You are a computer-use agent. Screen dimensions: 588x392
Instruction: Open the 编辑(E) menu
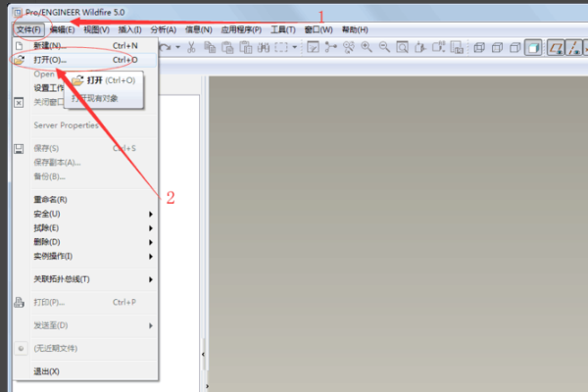pos(65,29)
